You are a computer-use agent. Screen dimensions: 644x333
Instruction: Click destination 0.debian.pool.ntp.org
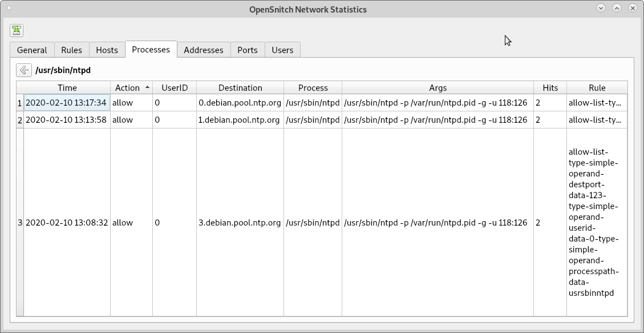click(x=240, y=103)
